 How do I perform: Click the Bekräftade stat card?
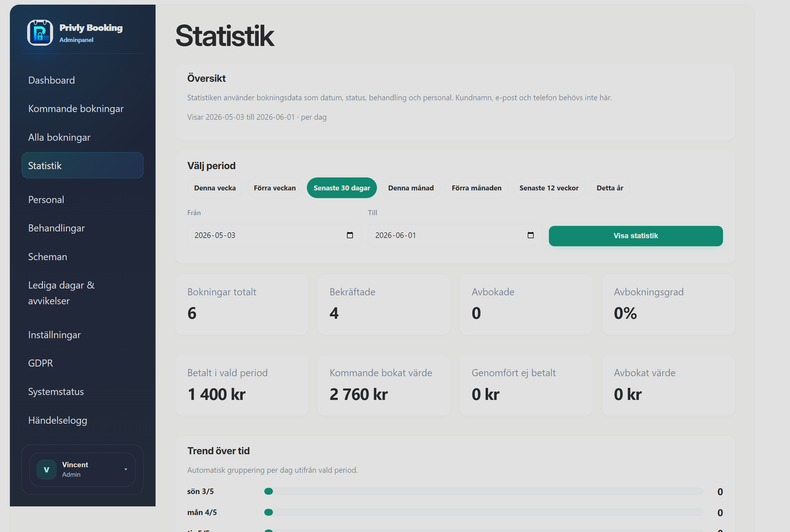384,304
